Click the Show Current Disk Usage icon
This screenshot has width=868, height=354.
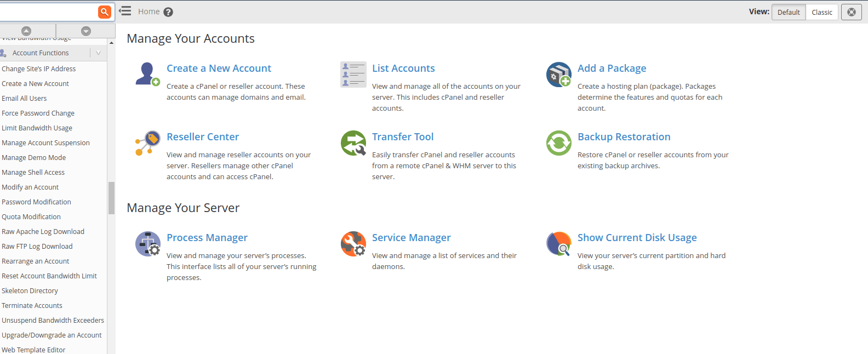pyautogui.click(x=558, y=244)
